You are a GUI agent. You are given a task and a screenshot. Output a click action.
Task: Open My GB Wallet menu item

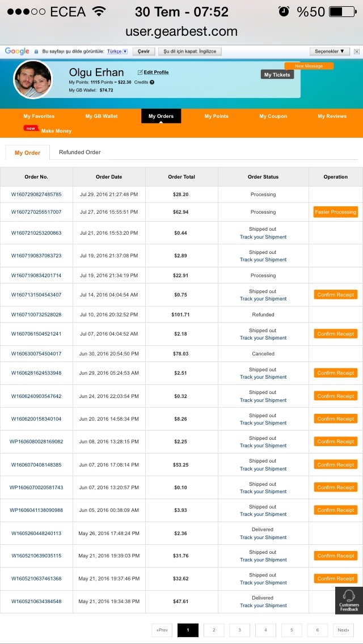coord(102,116)
